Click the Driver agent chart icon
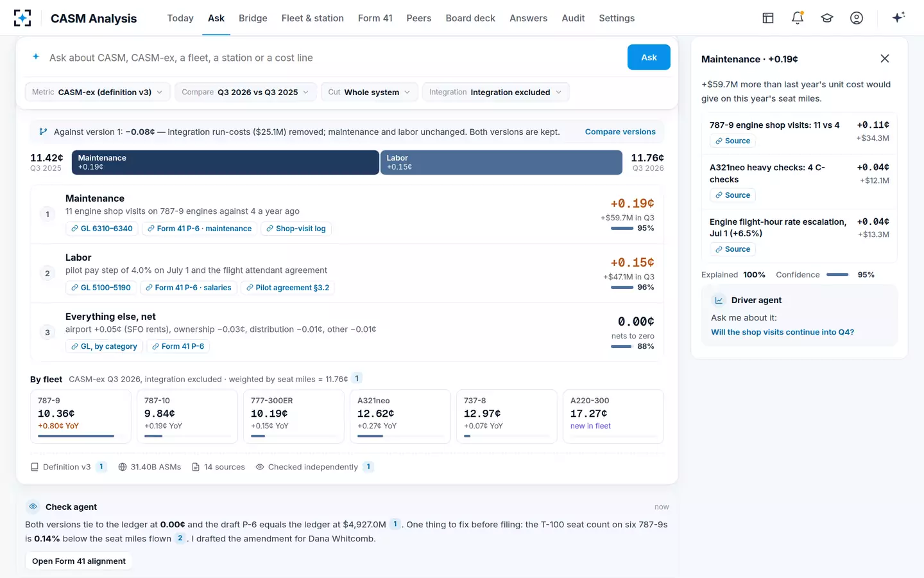The height and width of the screenshot is (578, 924). coord(719,300)
